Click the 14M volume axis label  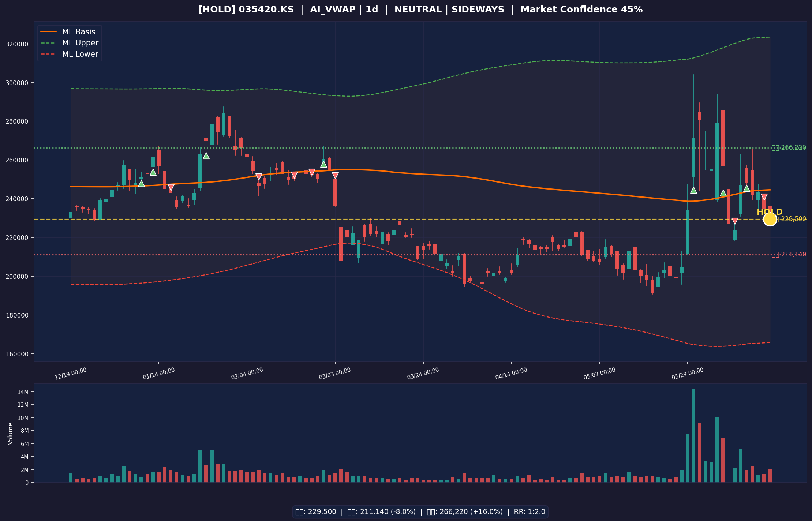(x=23, y=392)
